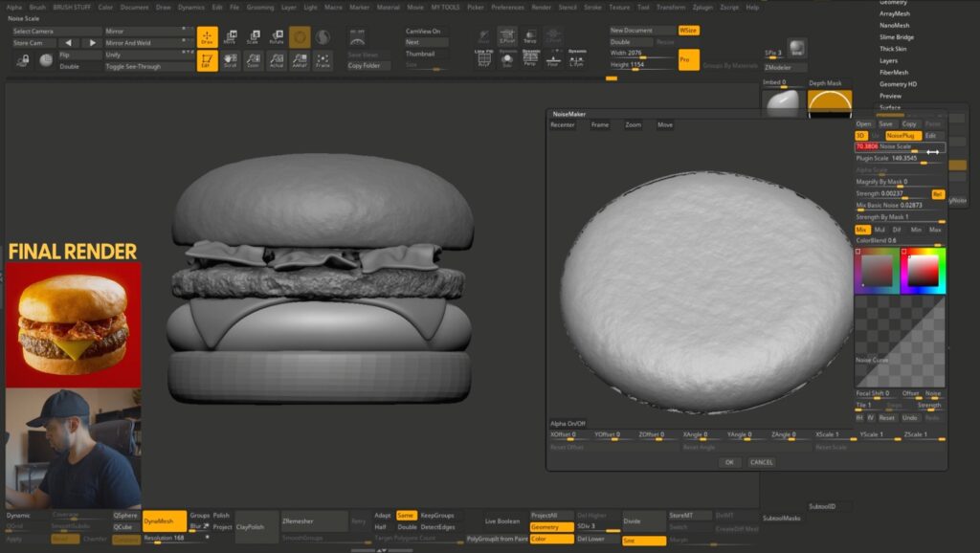Toggle the Rel strength button
This screenshot has width=980, height=553.
938,194
